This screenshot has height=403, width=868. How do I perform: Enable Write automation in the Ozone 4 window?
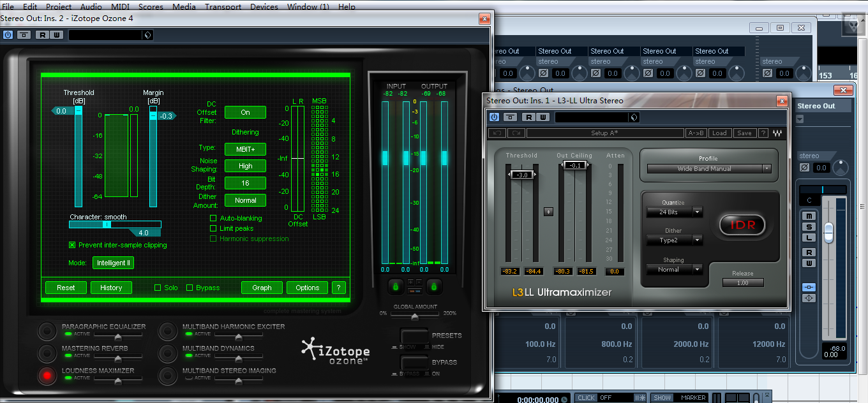click(57, 35)
